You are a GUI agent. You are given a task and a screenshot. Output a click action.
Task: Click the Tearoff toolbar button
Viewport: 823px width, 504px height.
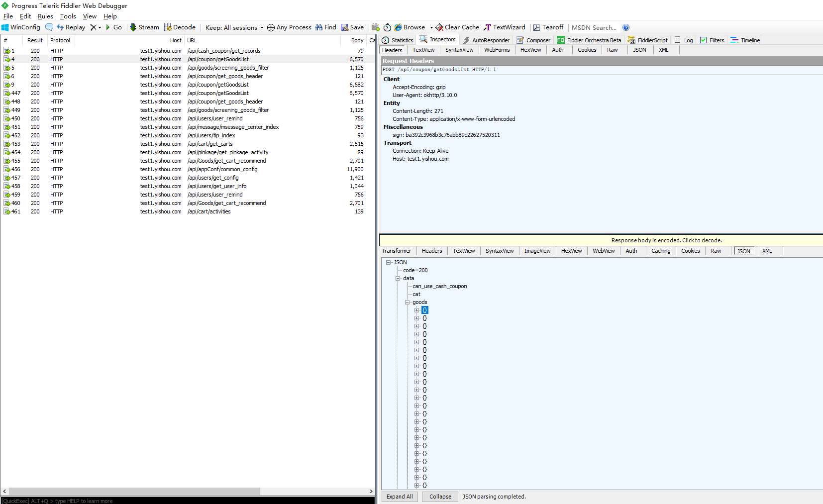click(548, 27)
